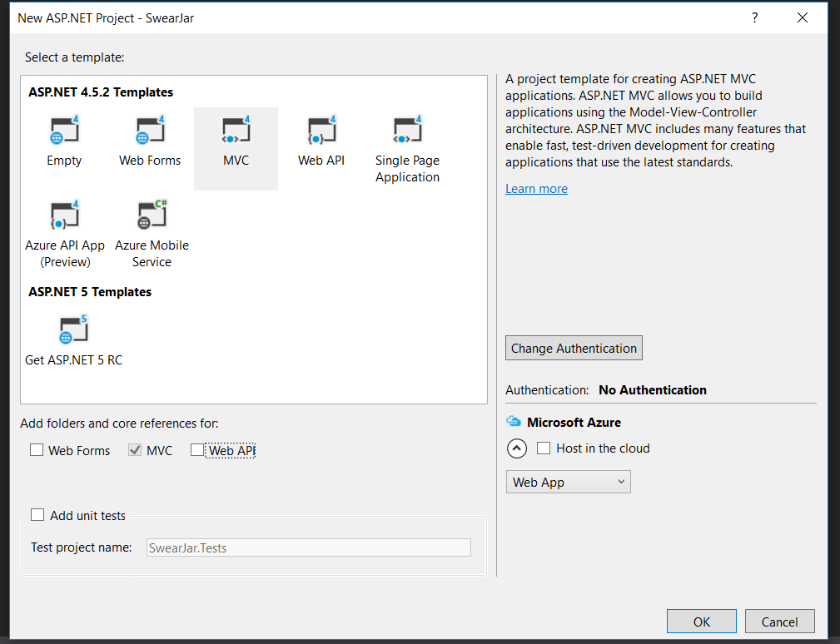The width and height of the screenshot is (840, 644).
Task: Click the Change Authentication button
Action: 573,348
